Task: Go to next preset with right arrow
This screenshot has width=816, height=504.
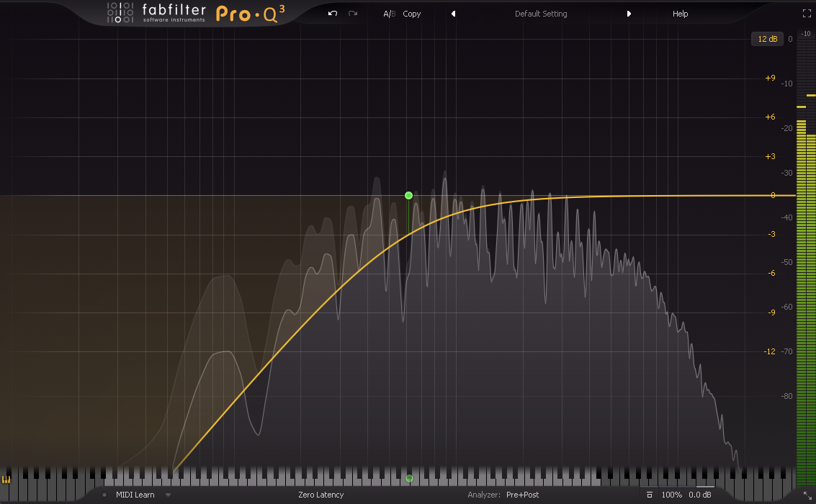Action: click(x=629, y=14)
